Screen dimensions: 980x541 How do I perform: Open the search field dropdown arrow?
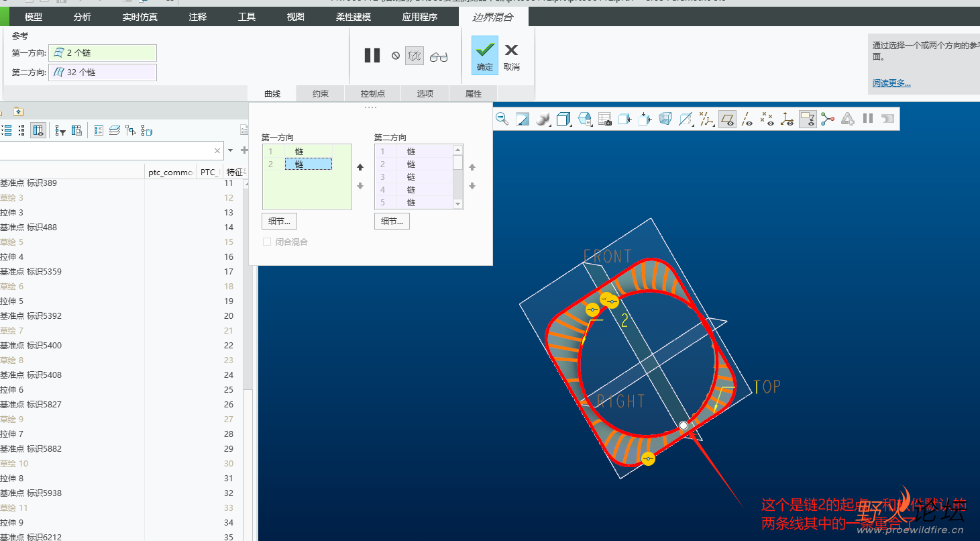coord(230,150)
